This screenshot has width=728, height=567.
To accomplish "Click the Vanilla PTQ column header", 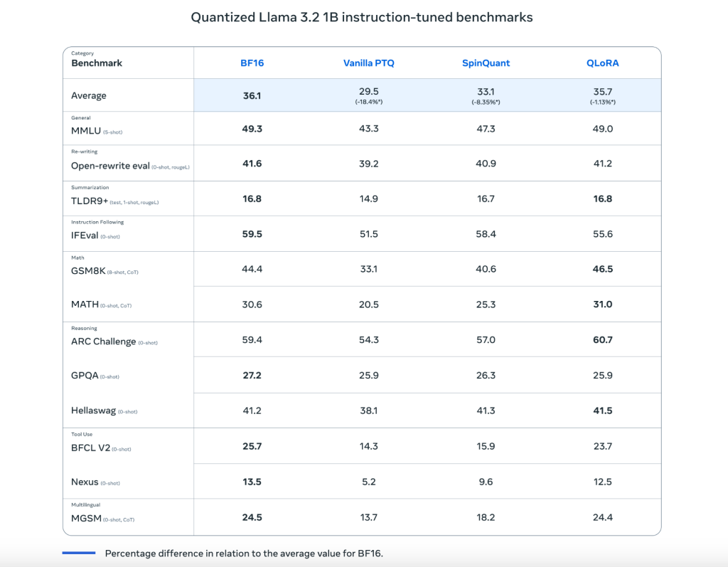I will click(x=369, y=63).
